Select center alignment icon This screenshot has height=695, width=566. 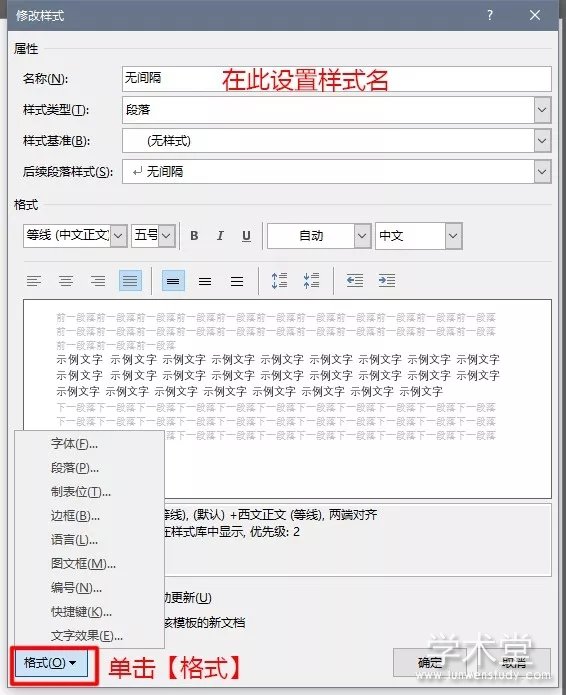click(x=66, y=281)
